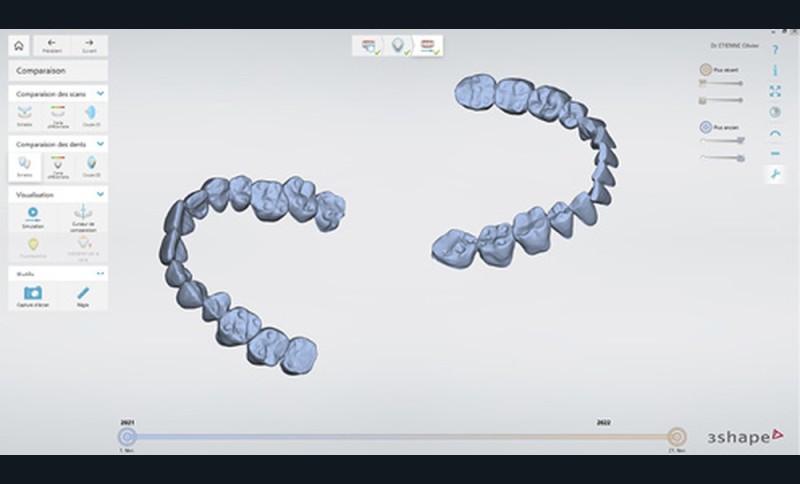Select the first workflow step tab
The width and height of the screenshot is (800, 484).
(x=369, y=46)
